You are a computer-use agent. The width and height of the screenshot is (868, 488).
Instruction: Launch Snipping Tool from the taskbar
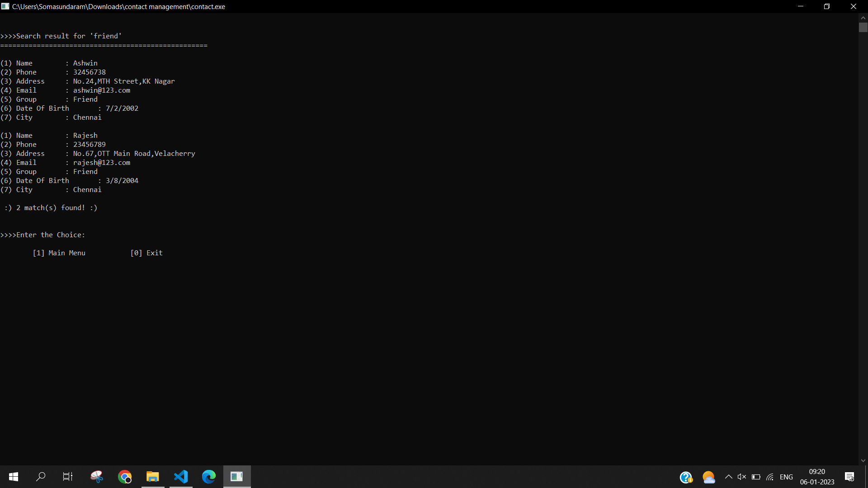click(x=97, y=477)
